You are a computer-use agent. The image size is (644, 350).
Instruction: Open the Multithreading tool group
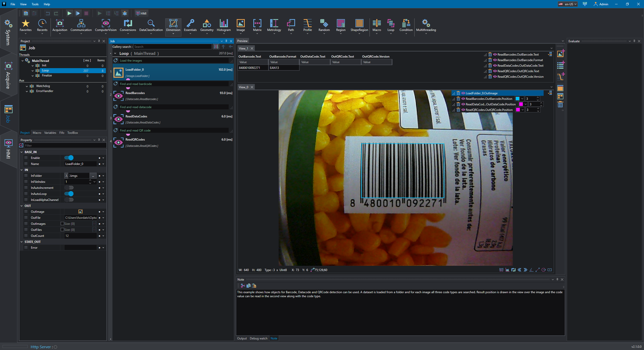426,26
